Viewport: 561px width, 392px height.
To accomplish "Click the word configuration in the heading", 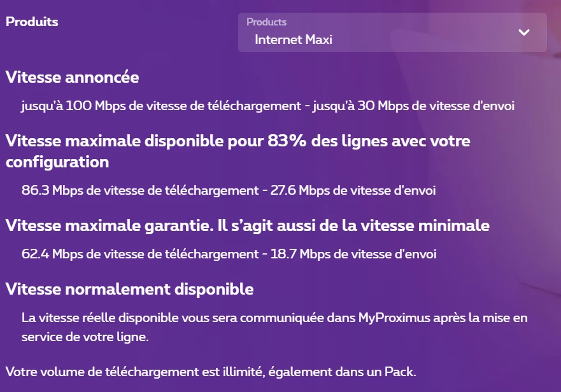I will (x=57, y=162).
